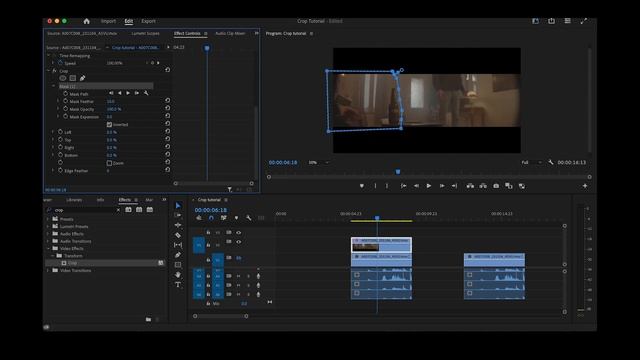The height and width of the screenshot is (360, 640).
Task: Toggle animation stopwatch for Right
Action: (60, 147)
